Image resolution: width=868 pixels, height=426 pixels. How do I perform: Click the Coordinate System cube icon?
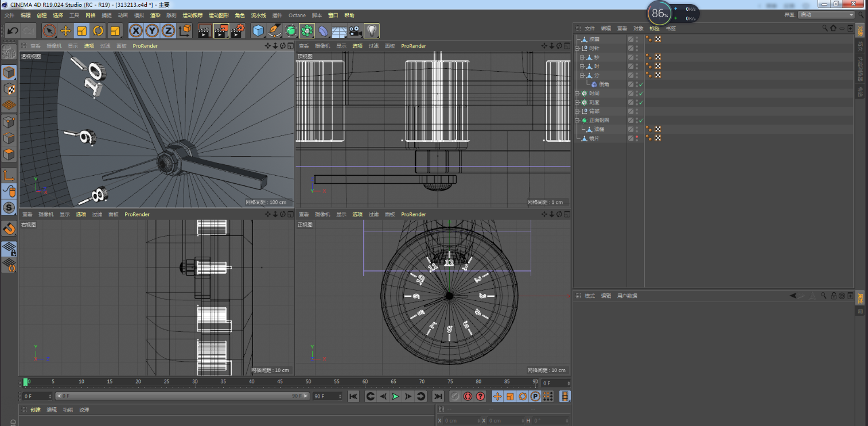185,30
